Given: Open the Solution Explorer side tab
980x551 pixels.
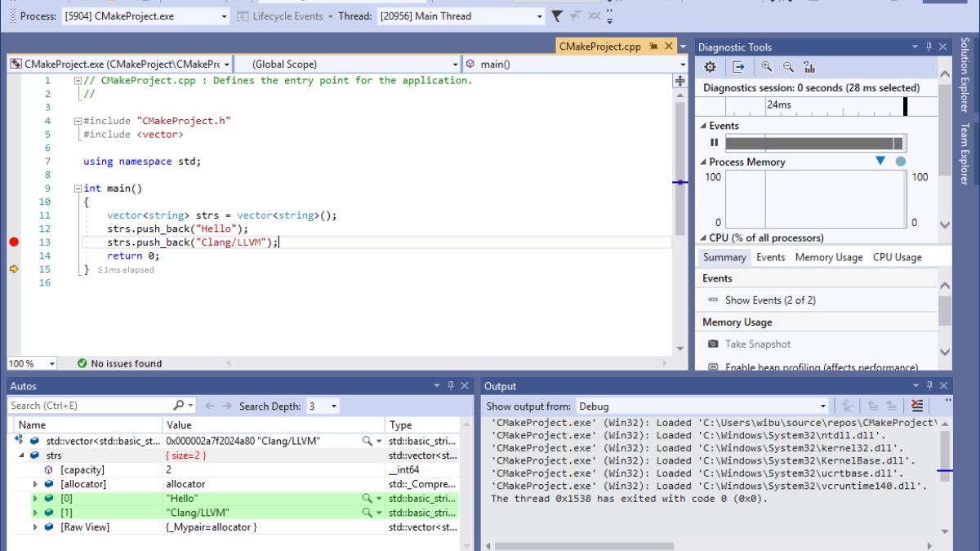Looking at the screenshot, I should [964, 75].
